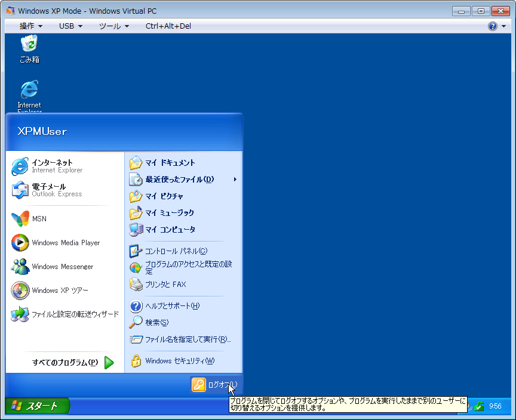Open the dropdown arrow beside help icon
516x420 pixels.
pyautogui.click(x=504, y=26)
